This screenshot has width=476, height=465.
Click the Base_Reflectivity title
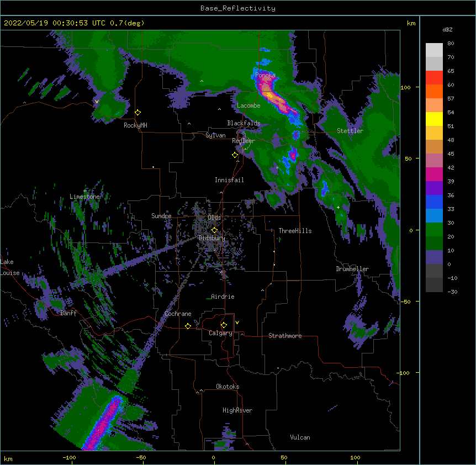pyautogui.click(x=238, y=8)
